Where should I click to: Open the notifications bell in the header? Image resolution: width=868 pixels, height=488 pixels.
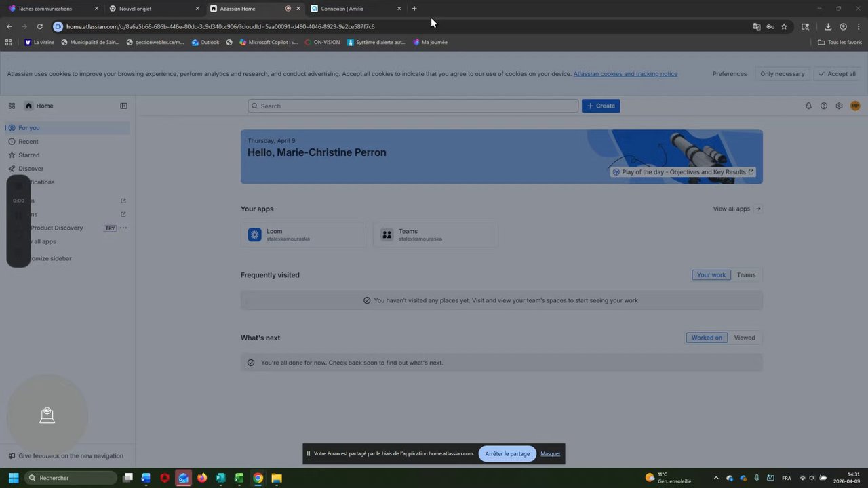click(x=808, y=106)
